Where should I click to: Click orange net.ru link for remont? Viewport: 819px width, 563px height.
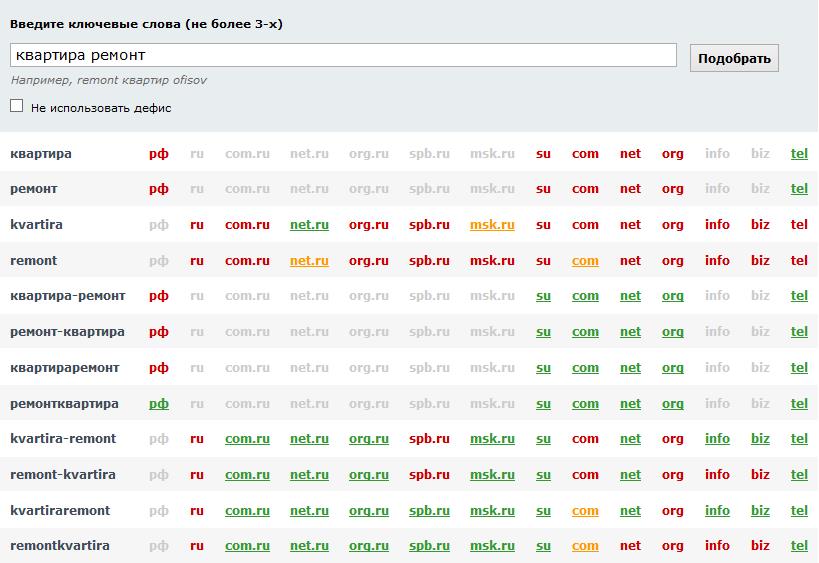pyautogui.click(x=309, y=261)
